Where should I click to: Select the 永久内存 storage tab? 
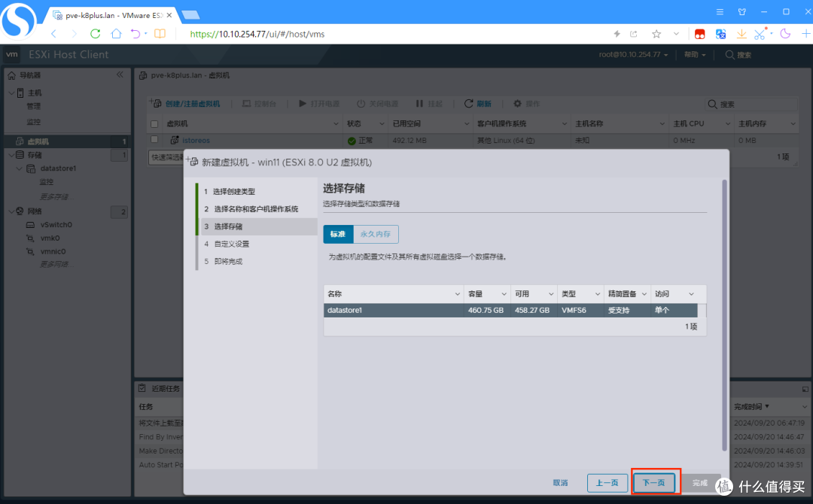click(x=376, y=234)
